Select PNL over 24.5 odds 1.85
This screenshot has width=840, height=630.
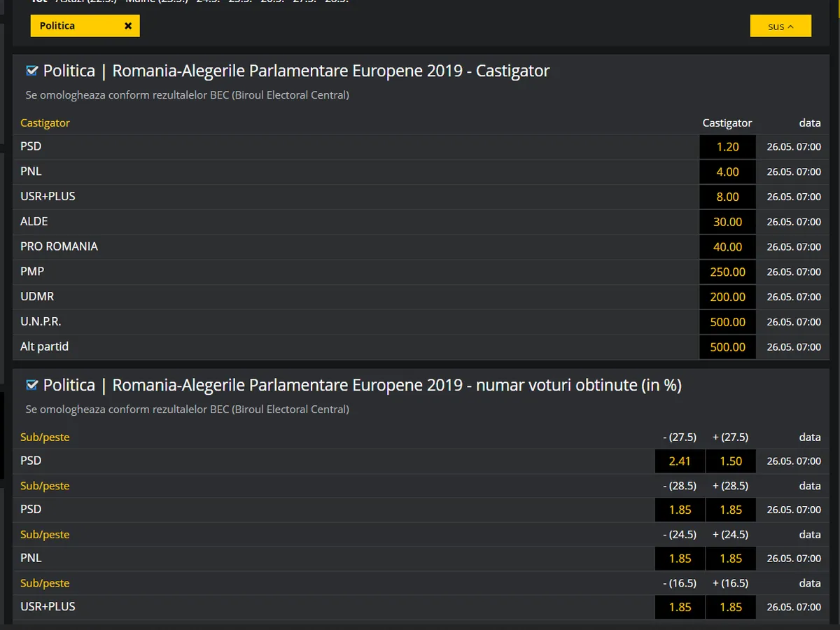(x=731, y=559)
